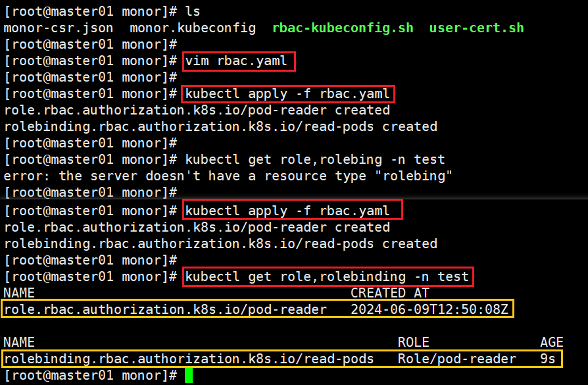
Task: Click the green terminal cursor block
Action: pyautogui.click(x=189, y=376)
